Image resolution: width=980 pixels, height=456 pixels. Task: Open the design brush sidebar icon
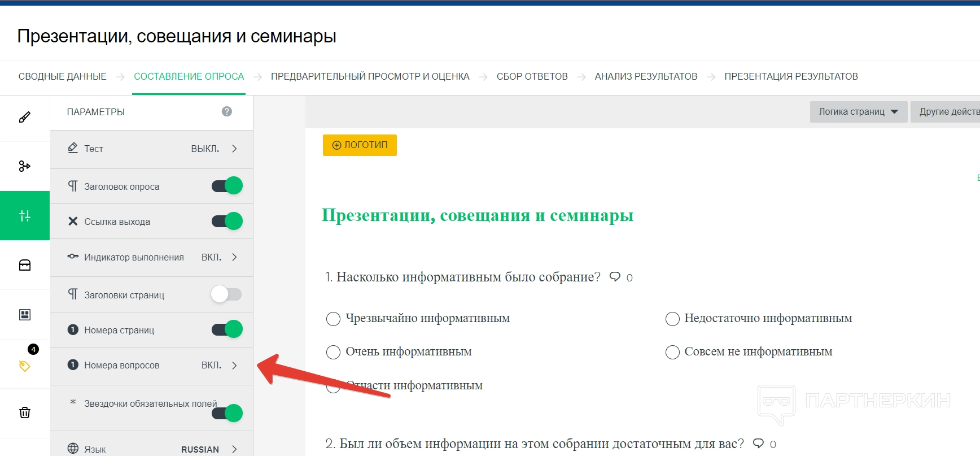(25, 118)
